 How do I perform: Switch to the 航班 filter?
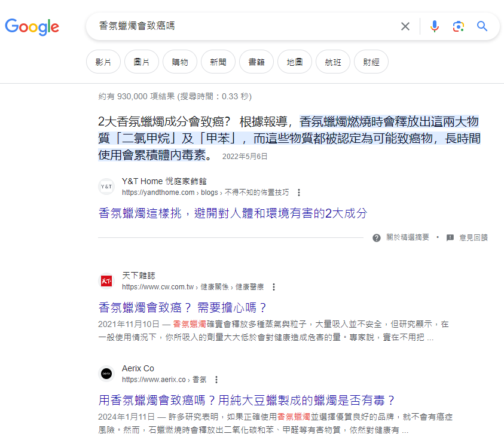[x=332, y=62]
